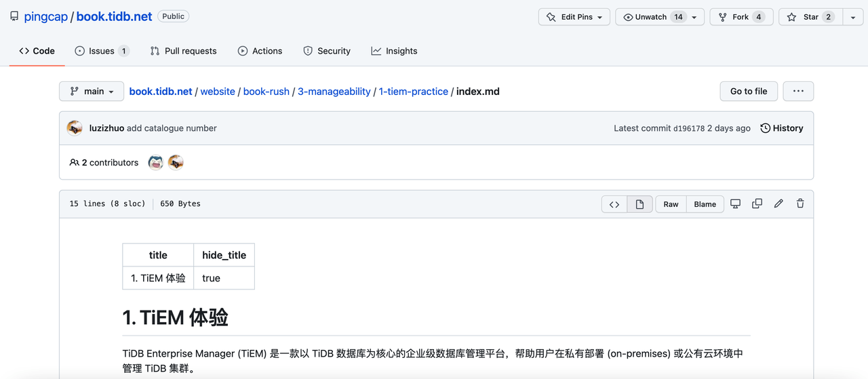868x379 pixels.
Task: Open the pingcap owner link
Action: point(45,16)
